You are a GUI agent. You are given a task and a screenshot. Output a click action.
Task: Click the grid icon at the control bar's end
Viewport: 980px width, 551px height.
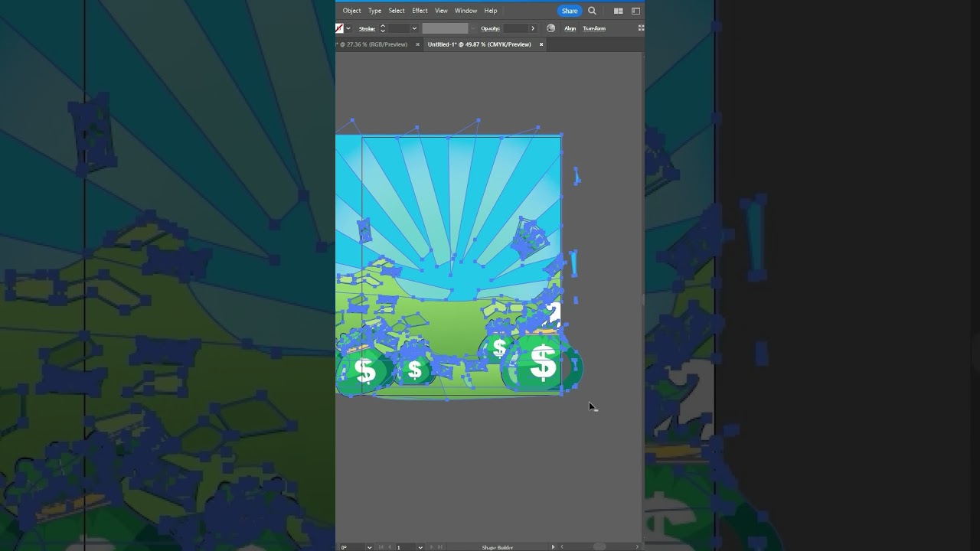click(641, 28)
